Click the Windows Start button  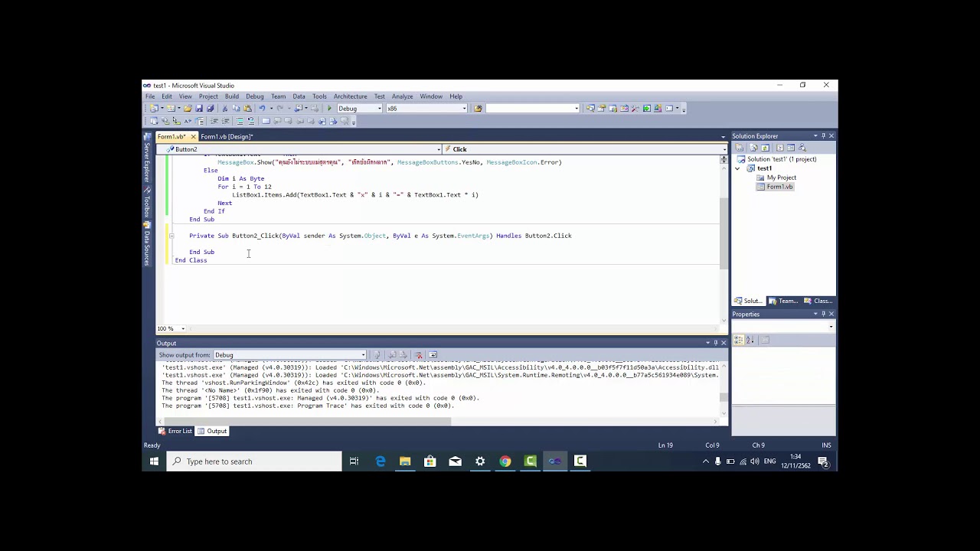click(154, 461)
